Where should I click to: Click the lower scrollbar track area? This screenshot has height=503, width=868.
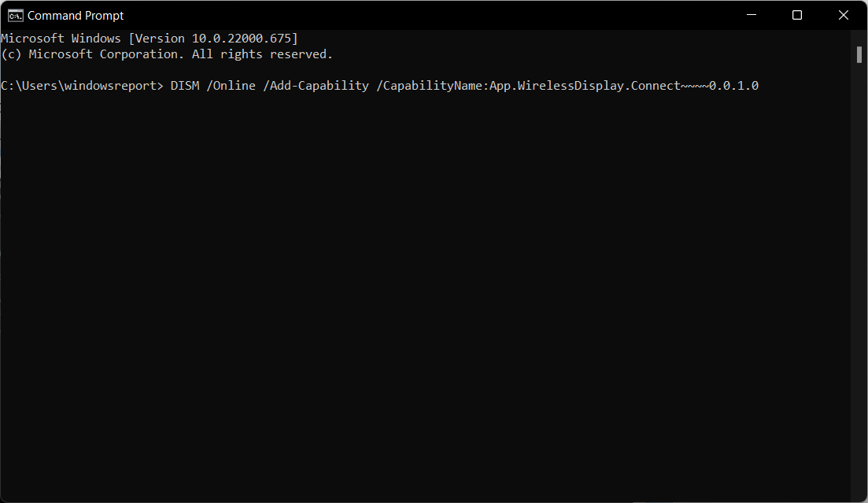pyautogui.click(x=859, y=315)
